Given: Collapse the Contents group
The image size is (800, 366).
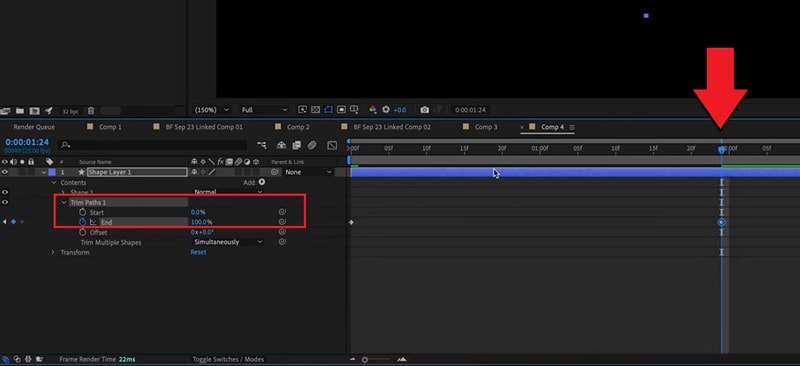Looking at the screenshot, I should tap(54, 183).
